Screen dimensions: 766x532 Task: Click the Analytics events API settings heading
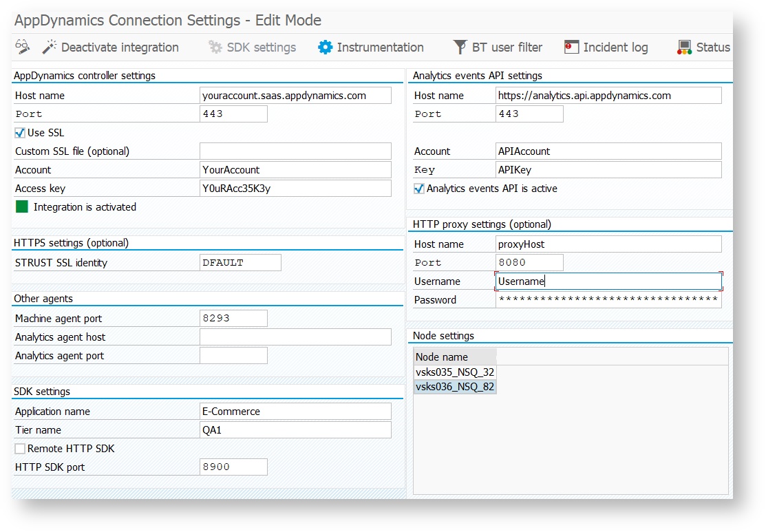477,76
